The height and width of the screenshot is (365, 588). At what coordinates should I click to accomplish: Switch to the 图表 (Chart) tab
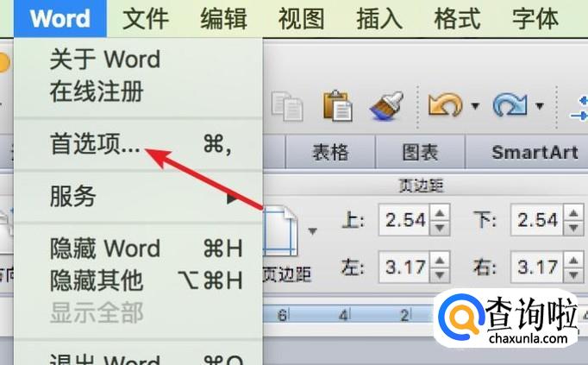pos(420,153)
